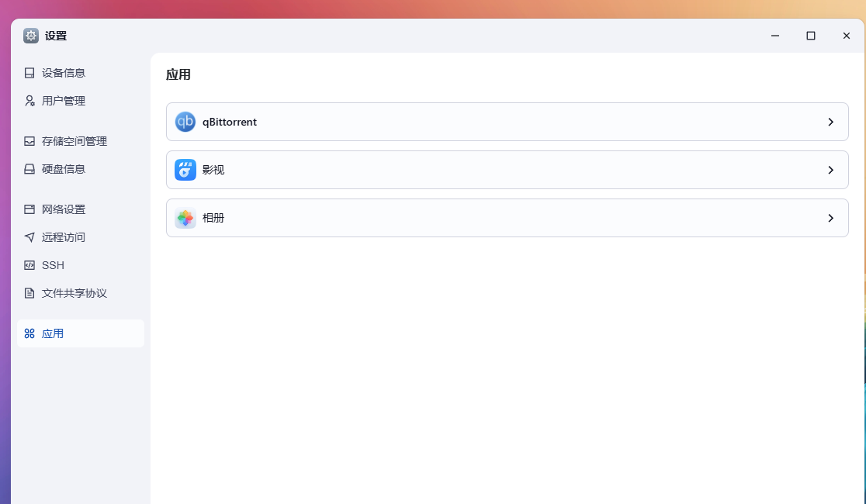Open the 文件共享协议 settings page

click(x=74, y=293)
